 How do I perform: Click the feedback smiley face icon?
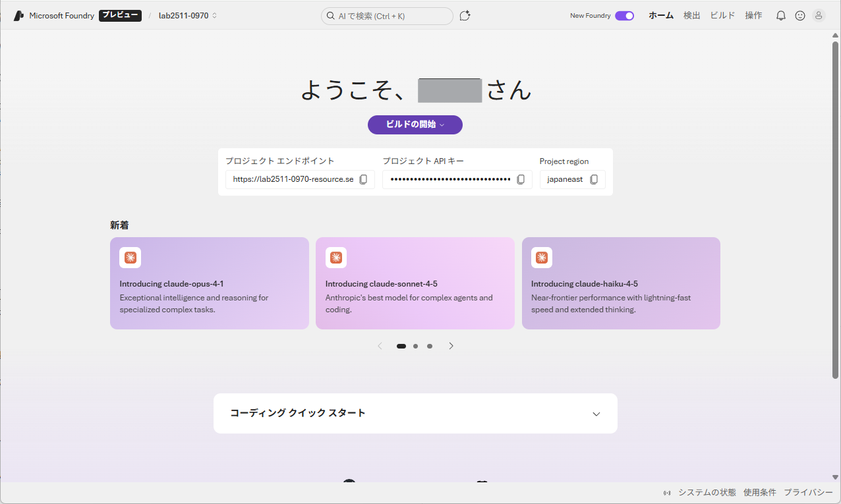pyautogui.click(x=799, y=15)
